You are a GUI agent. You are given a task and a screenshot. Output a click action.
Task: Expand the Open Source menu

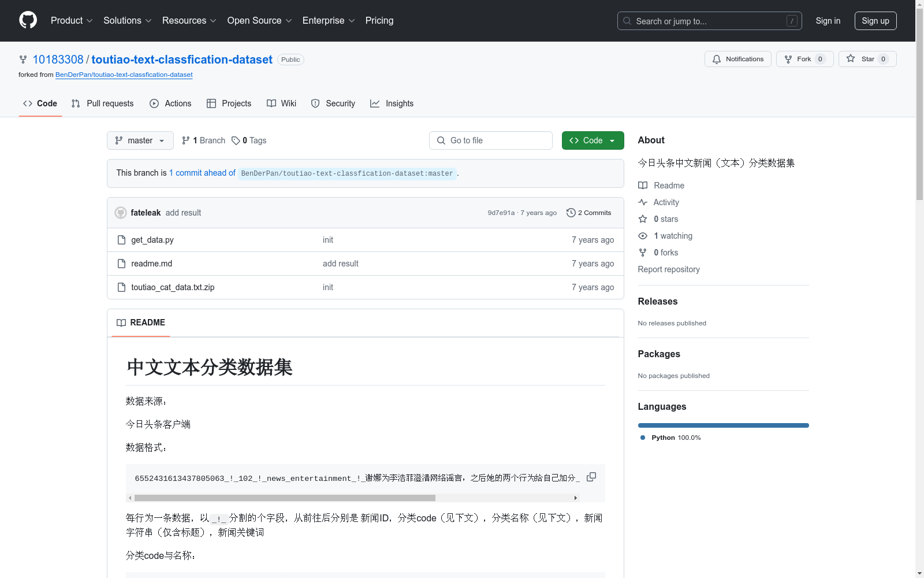(259, 20)
